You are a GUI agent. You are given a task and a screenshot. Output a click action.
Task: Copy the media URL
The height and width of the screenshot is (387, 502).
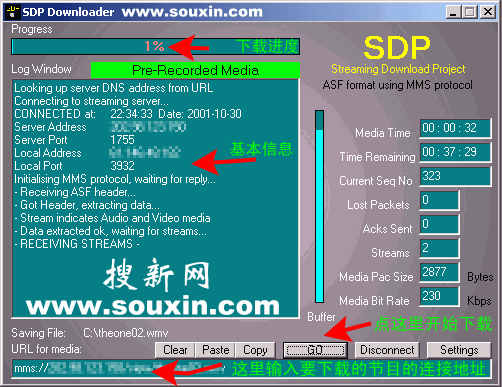[255, 350]
